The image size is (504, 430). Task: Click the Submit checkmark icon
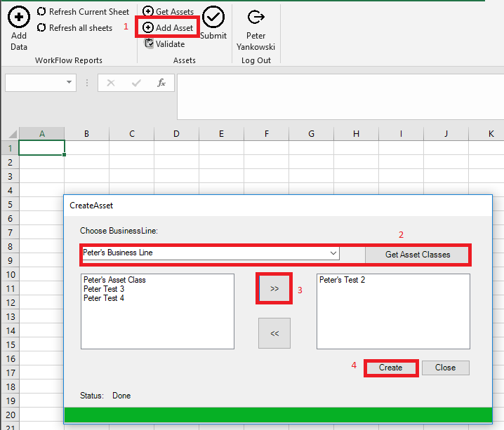213,18
